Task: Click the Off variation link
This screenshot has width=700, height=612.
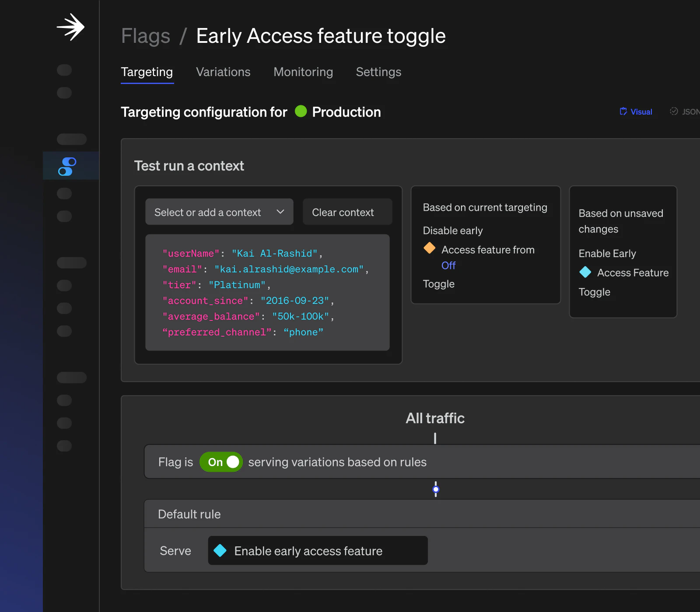Action: 448,265
